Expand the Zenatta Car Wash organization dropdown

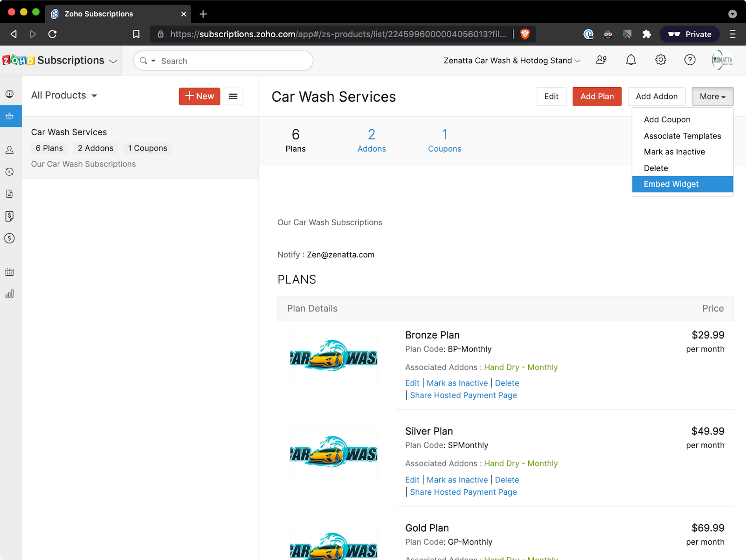click(x=512, y=61)
